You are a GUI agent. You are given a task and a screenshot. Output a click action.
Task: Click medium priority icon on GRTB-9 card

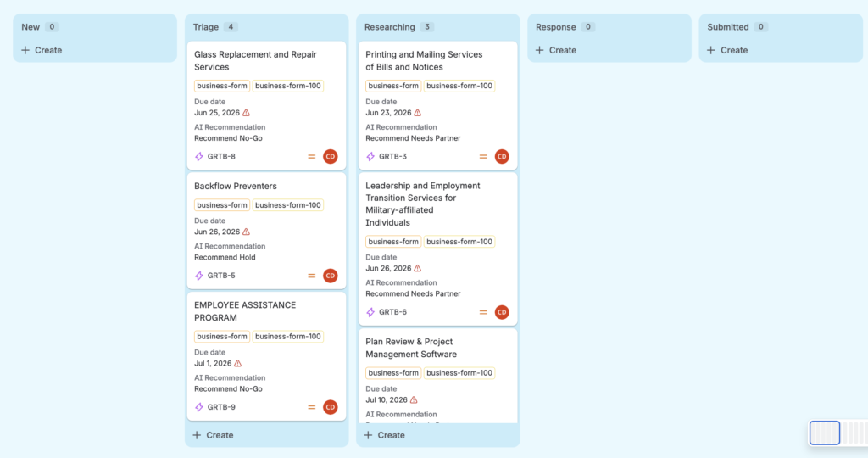pos(312,407)
